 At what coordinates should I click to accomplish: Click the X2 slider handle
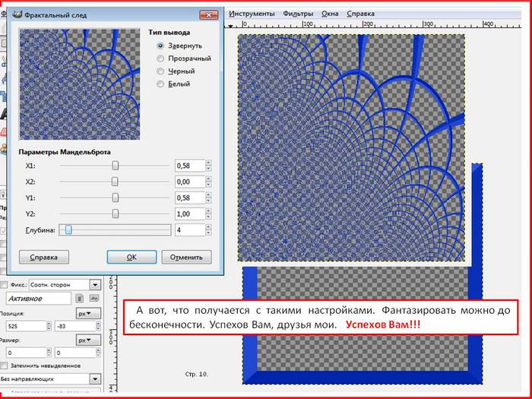point(115,182)
